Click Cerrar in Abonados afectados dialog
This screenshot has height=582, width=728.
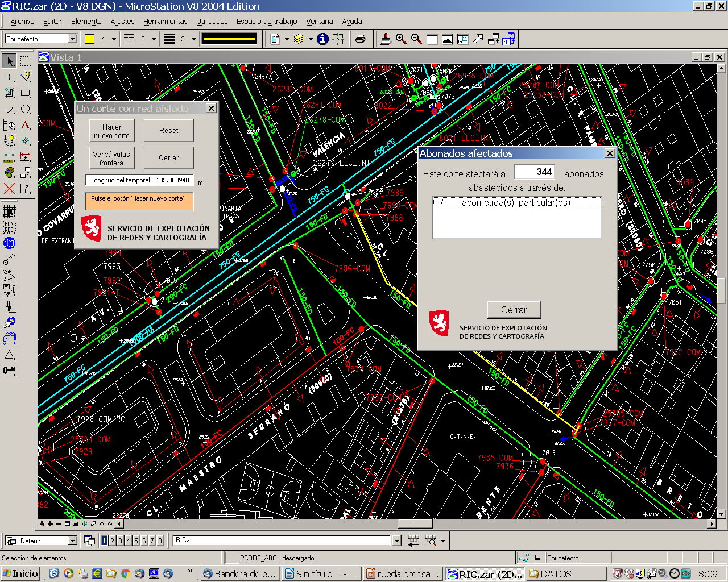(514, 310)
